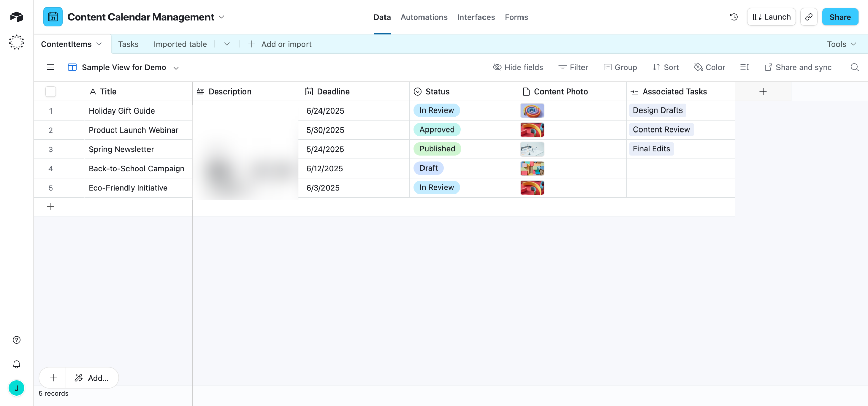Open the Tasks table tab
Image resolution: width=868 pixels, height=406 pixels.
tap(128, 44)
